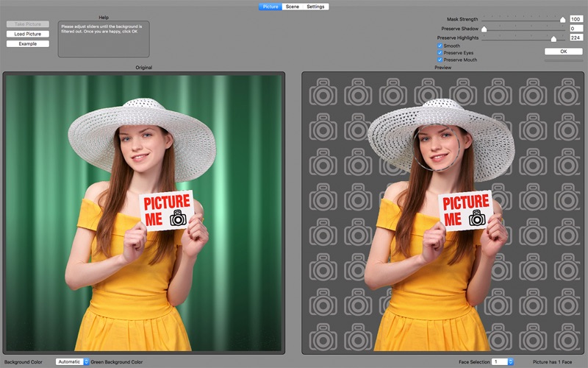The width and height of the screenshot is (588, 368).
Task: Click the Help instructions text box
Action: click(104, 39)
